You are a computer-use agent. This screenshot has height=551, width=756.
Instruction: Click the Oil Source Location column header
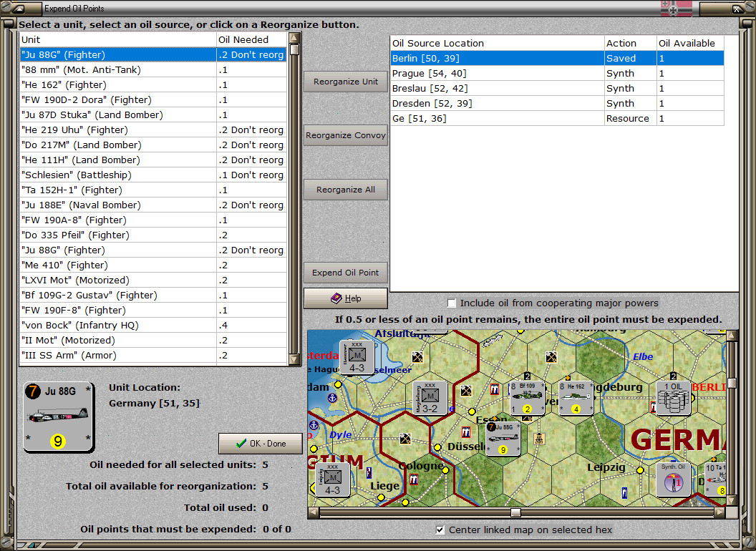coord(497,43)
